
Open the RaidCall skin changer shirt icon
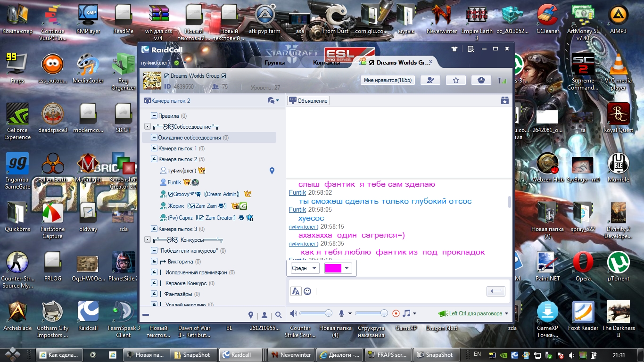coord(454,49)
